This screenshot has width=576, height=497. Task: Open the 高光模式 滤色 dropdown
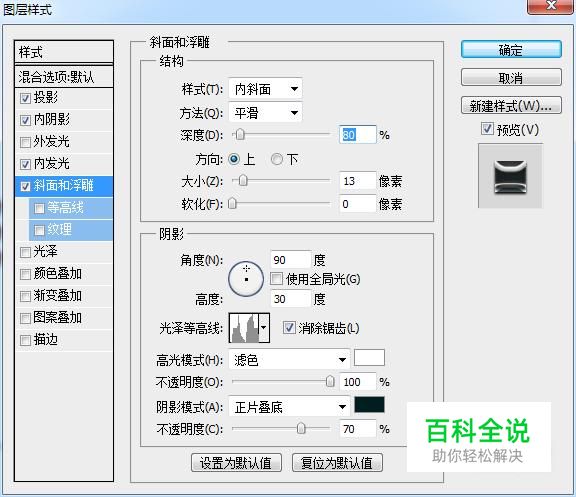289,360
